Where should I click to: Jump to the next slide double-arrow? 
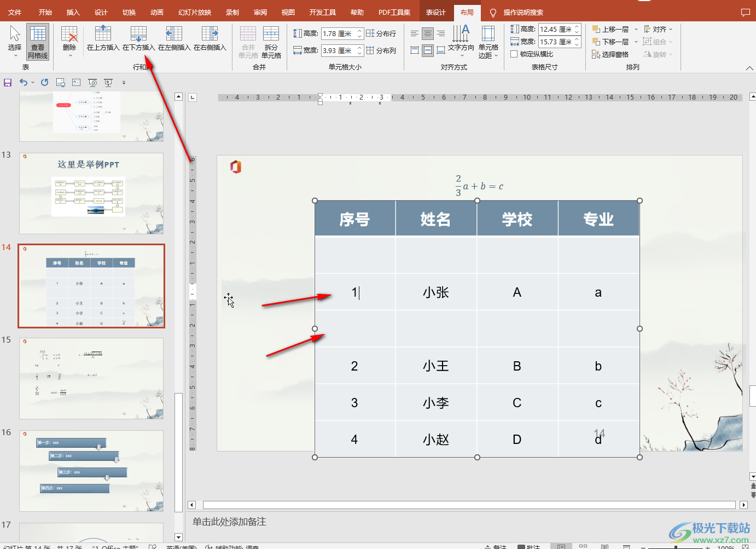point(753,494)
